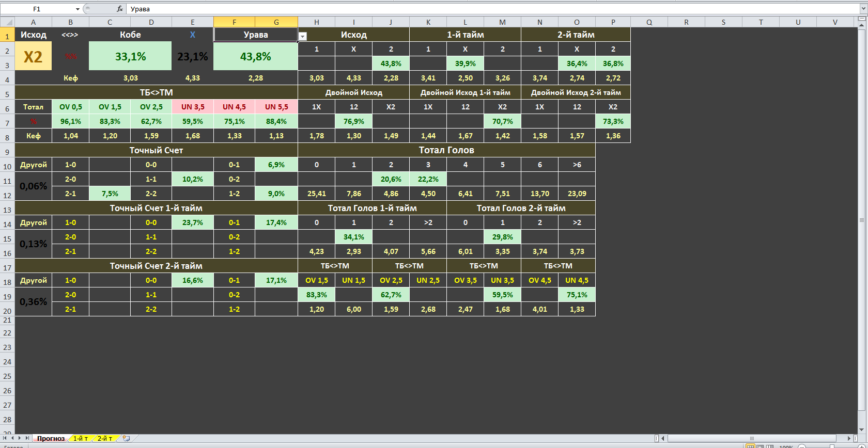Select the 10,2% exact score cell
The image size is (868, 448).
(193, 179)
